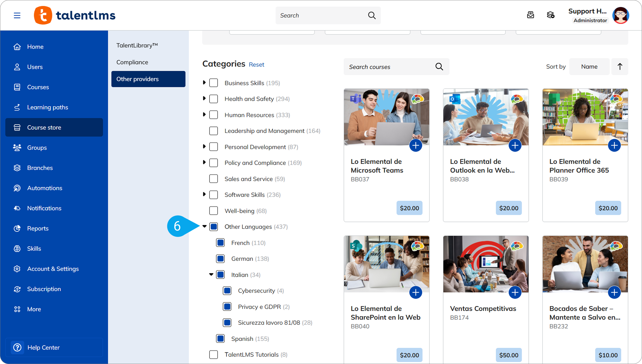Expand the Software Skills category arrow
642x364 pixels.
[x=204, y=194]
